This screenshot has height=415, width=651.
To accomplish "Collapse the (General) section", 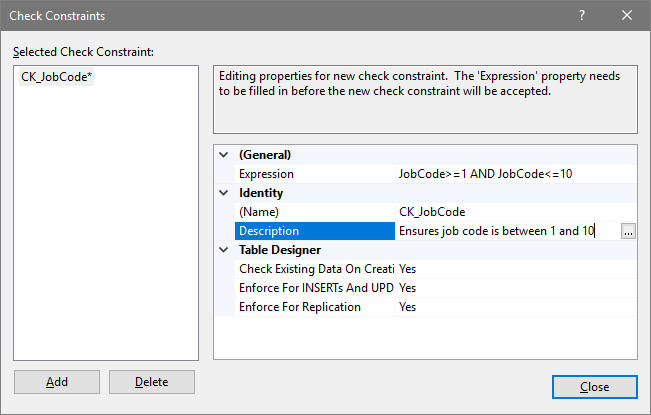I will click(x=224, y=155).
